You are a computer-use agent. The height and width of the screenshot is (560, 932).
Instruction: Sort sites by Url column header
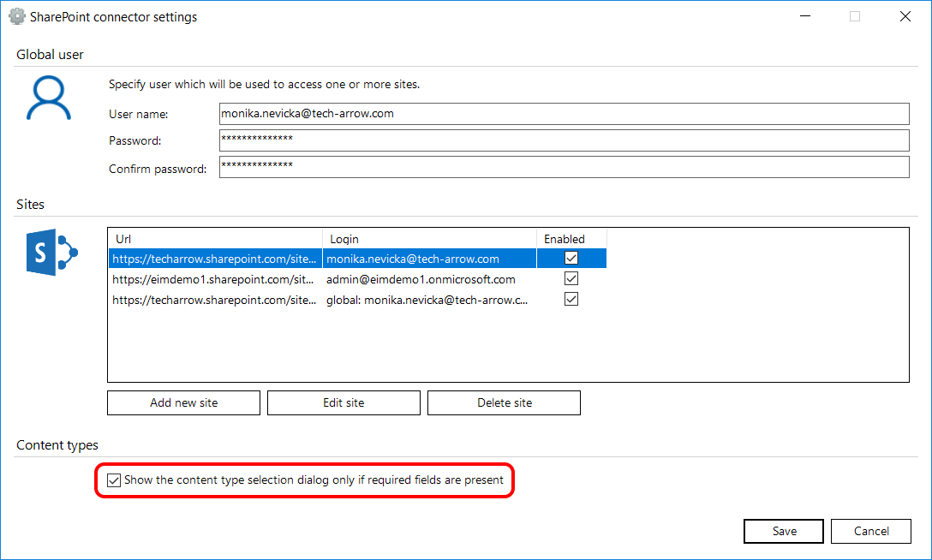tap(214, 239)
